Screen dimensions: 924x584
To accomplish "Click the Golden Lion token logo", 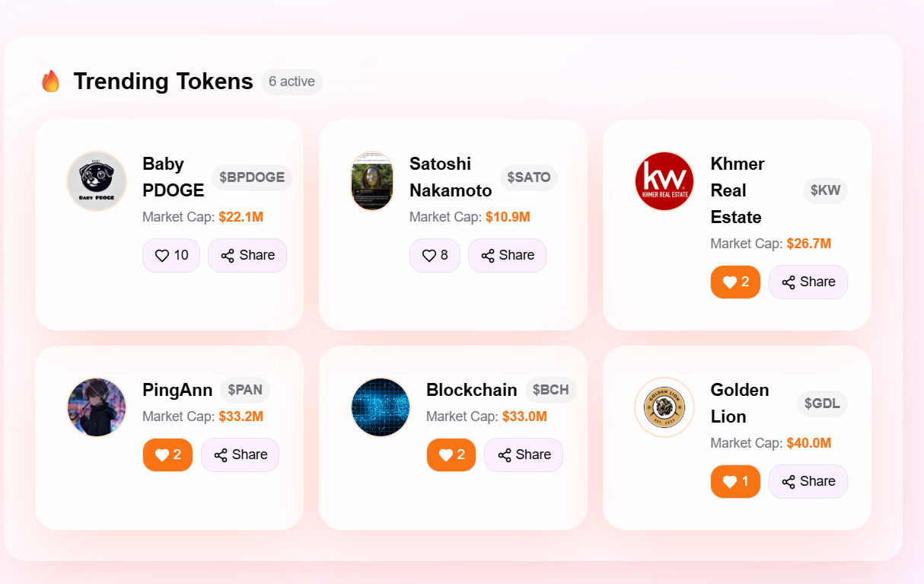I will pos(664,407).
